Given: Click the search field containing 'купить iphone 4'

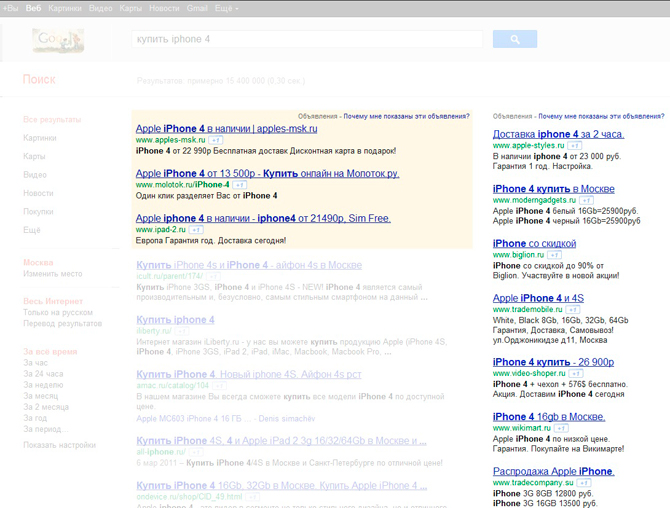Looking at the screenshot, I should (307, 39).
